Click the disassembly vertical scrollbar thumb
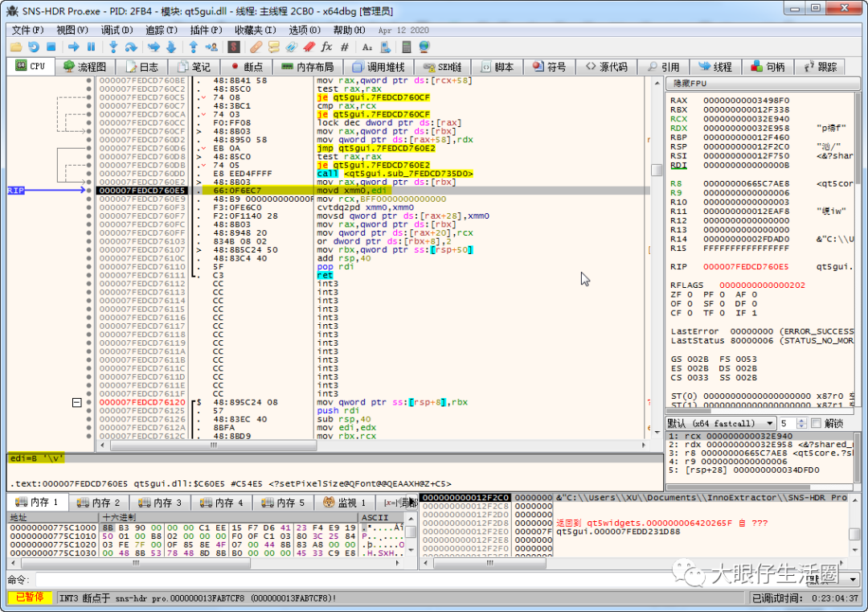The width and height of the screenshot is (868, 612). [657, 170]
